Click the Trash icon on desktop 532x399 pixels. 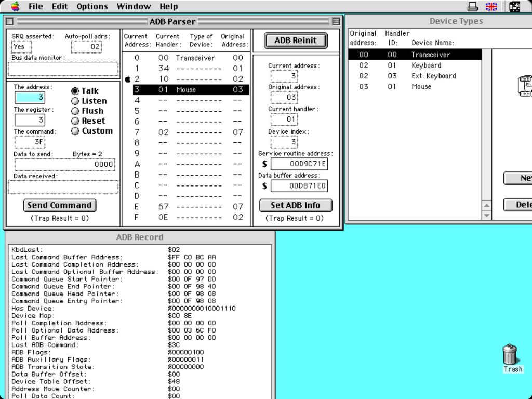coord(510,354)
